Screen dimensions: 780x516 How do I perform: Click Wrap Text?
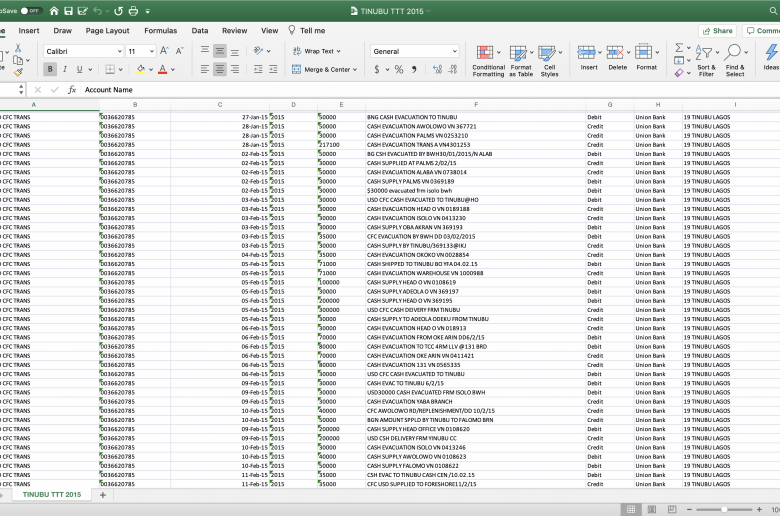(x=316, y=51)
